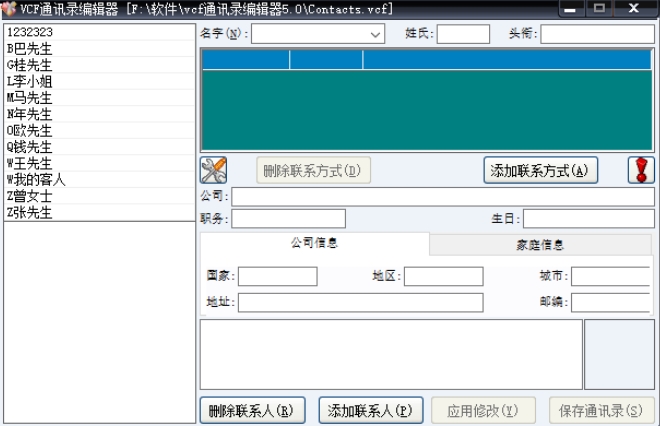This screenshot has width=660, height=426.
Task: Focus the 地区 region input field
Action: click(444, 277)
